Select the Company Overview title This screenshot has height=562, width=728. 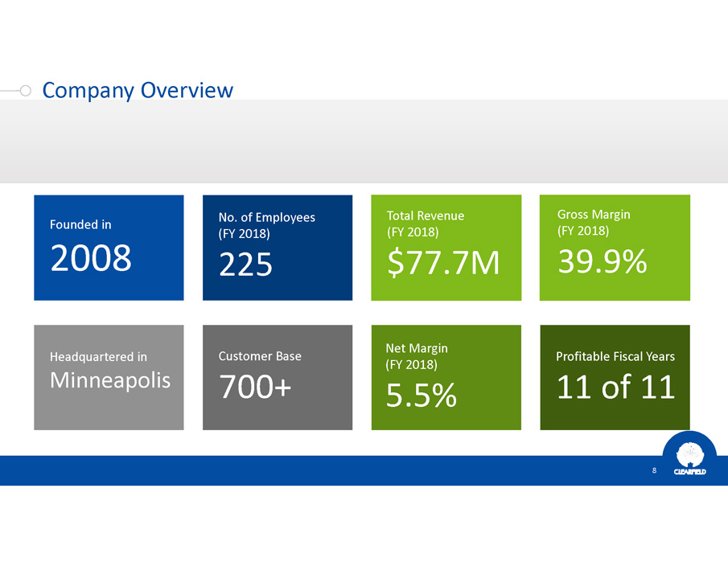point(138,90)
